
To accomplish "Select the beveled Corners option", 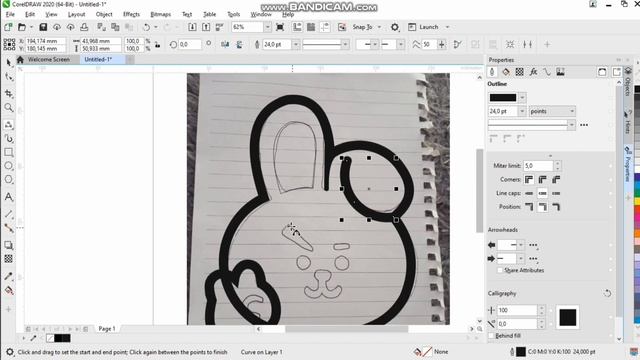I will 556,179.
